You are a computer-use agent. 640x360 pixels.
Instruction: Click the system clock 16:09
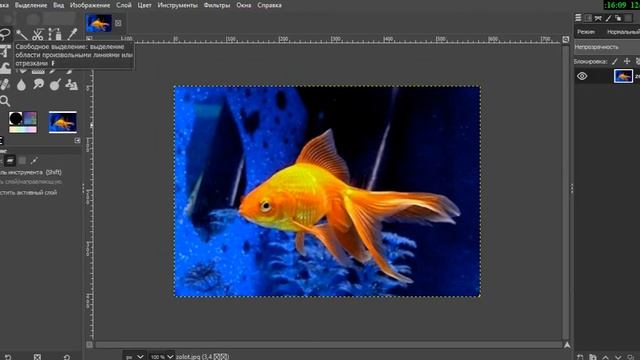pos(616,5)
